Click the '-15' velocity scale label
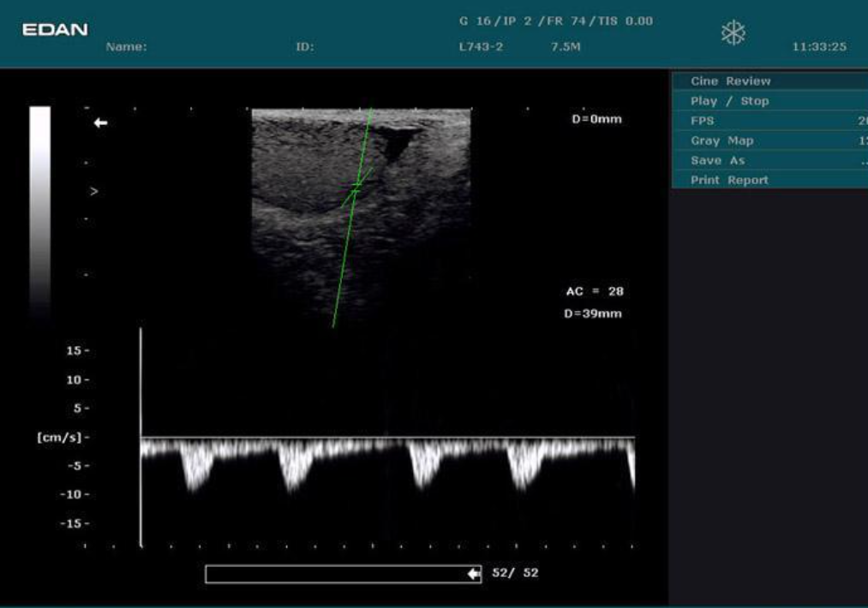 point(70,523)
